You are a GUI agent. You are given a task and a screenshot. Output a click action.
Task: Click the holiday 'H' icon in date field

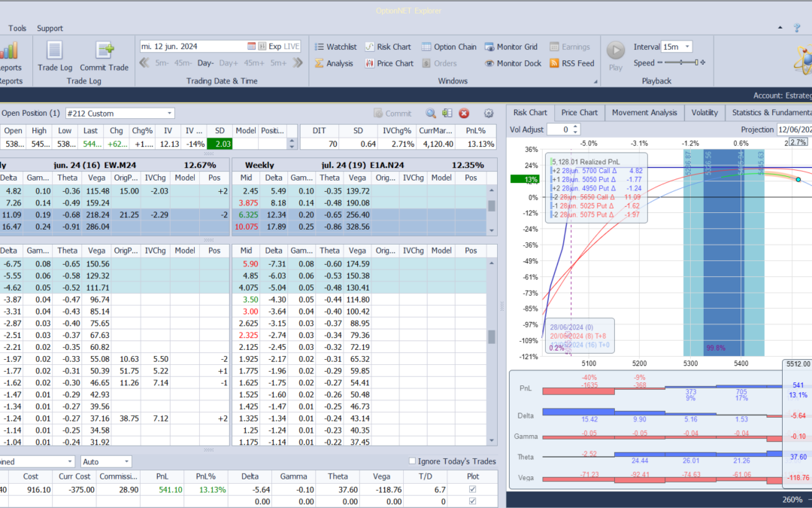[262, 46]
